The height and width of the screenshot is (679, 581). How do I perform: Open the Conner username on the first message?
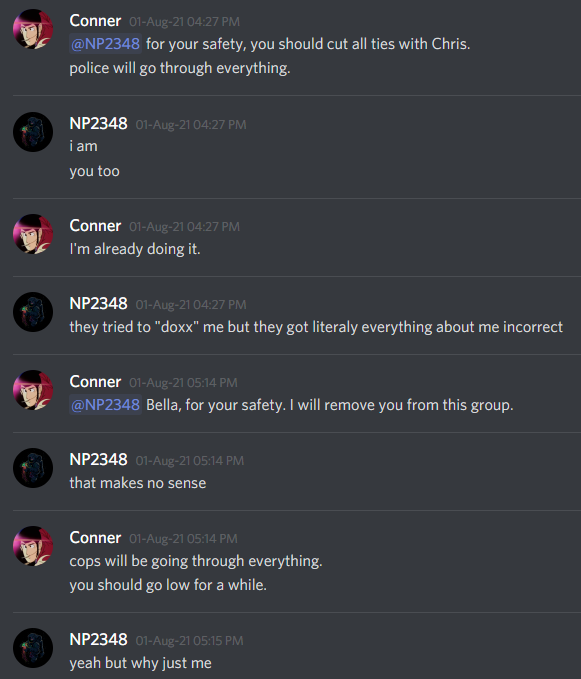[95, 21]
